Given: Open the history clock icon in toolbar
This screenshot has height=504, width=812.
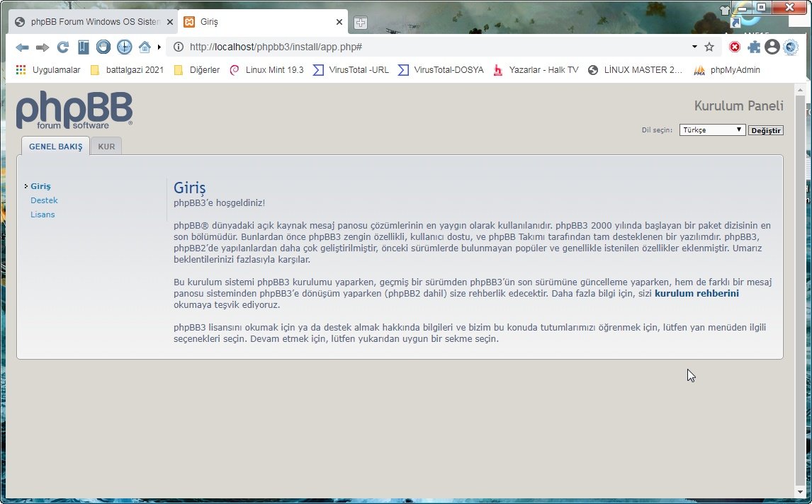Looking at the screenshot, I should 124,47.
